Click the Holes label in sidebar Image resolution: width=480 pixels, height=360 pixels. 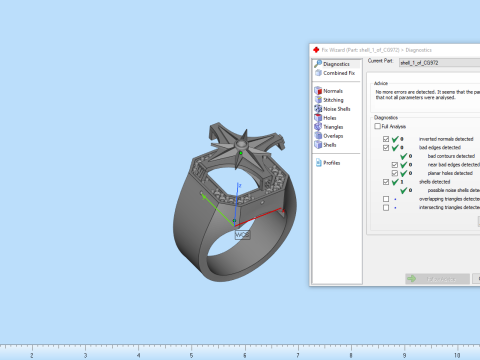(x=330, y=118)
